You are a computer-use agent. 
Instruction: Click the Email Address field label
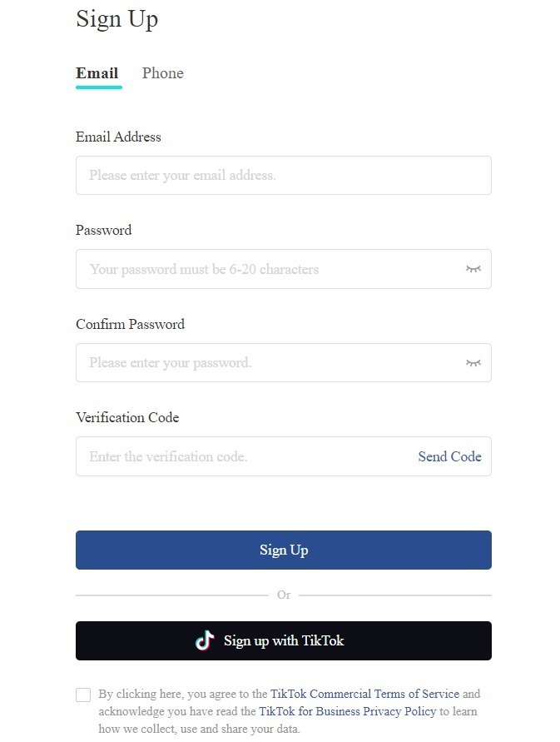[118, 137]
